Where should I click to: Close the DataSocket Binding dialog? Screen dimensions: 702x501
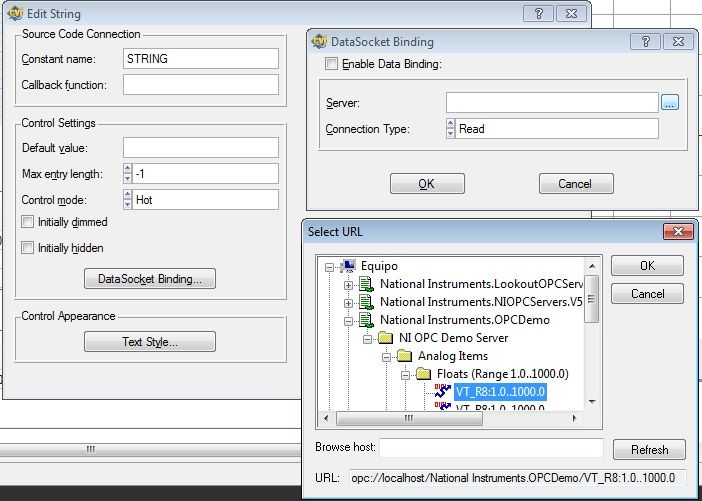(678, 42)
